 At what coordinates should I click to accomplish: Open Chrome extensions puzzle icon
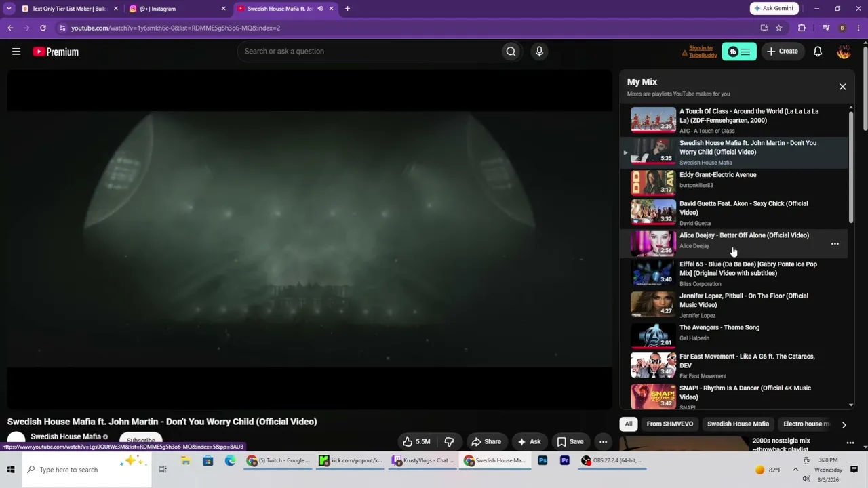click(802, 28)
